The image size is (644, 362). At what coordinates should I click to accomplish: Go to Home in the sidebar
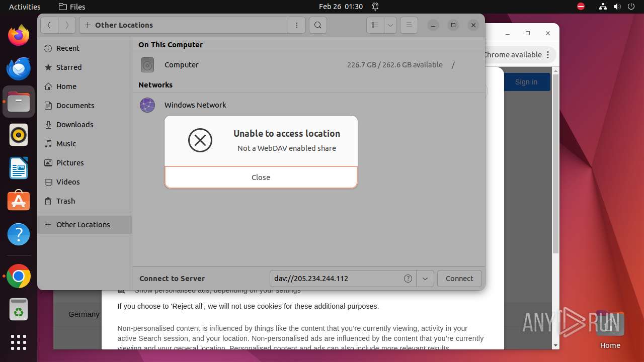pyautogui.click(x=85, y=86)
